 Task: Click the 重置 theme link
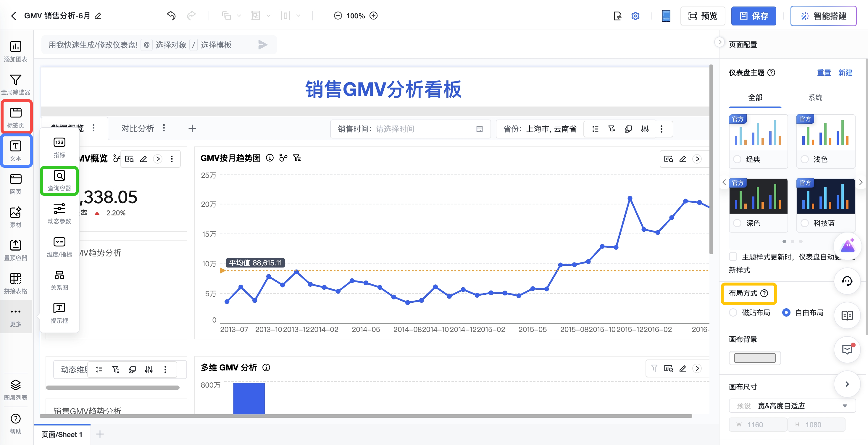click(824, 73)
